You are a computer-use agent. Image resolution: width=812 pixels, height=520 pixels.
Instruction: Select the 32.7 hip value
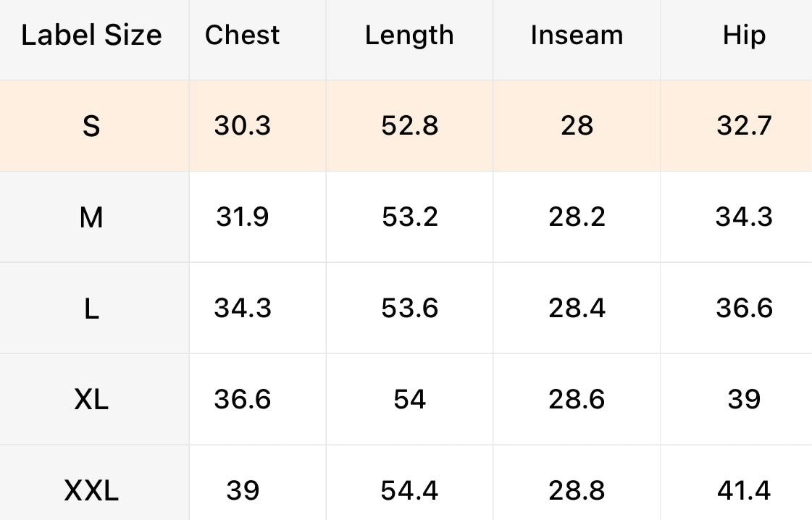[x=744, y=126]
